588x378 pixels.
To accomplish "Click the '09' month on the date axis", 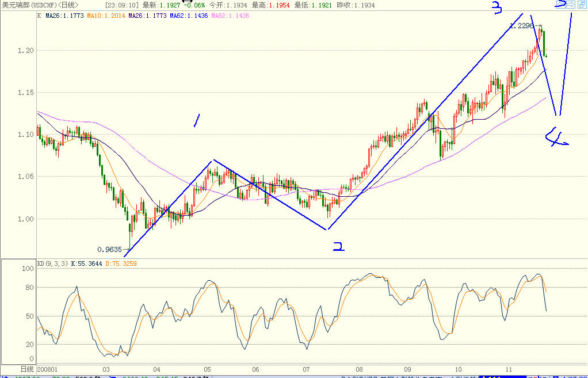I will coord(407,369).
